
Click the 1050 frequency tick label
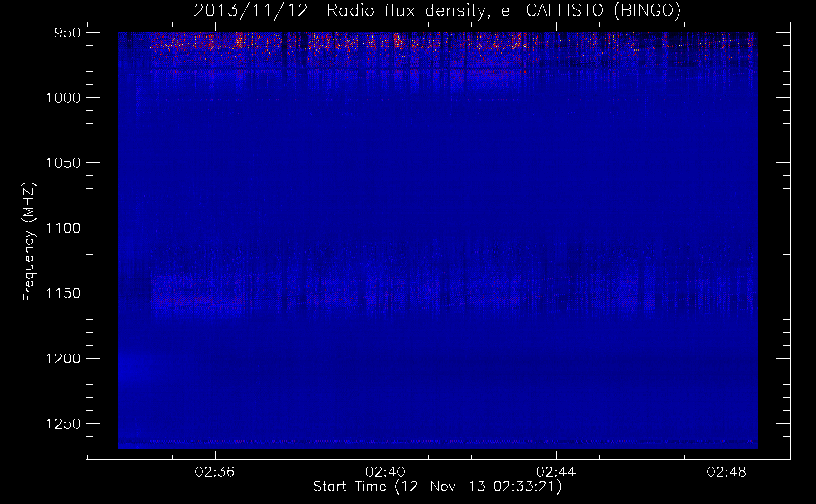coord(63,163)
